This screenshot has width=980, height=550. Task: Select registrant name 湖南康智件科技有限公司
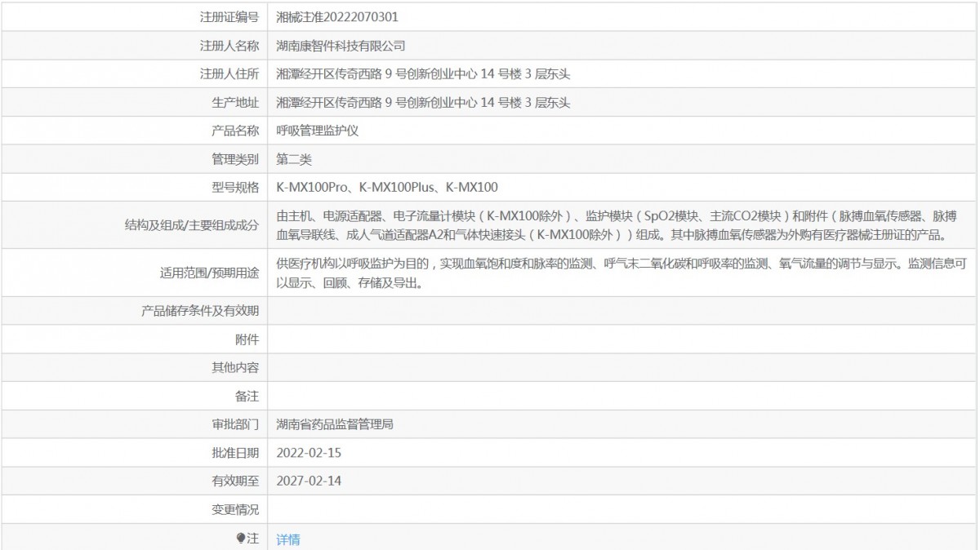(x=341, y=46)
